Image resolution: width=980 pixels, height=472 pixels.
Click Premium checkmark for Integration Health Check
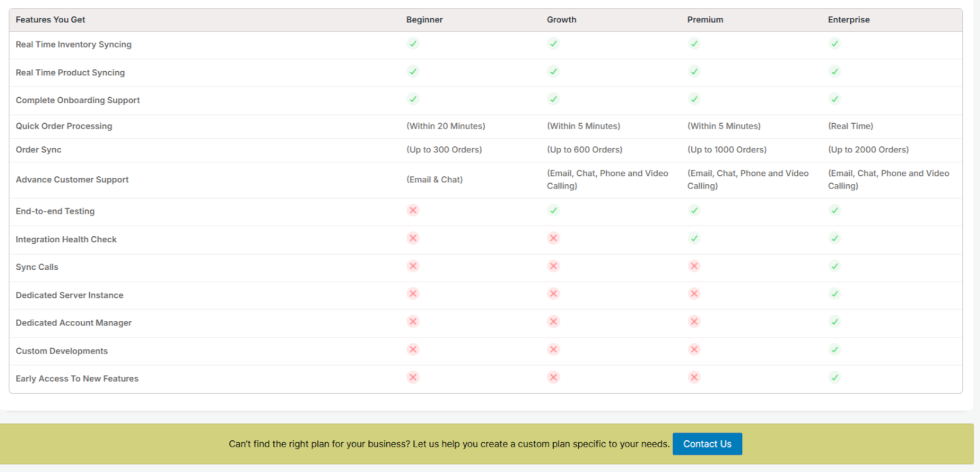(694, 239)
